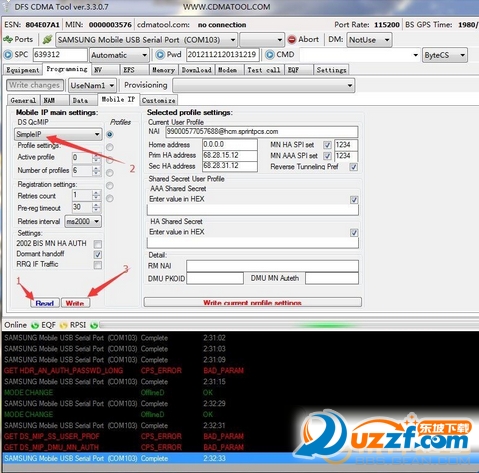Screen dimensions: 479x473
Task: Switch to the Download tab
Action: pos(196,70)
